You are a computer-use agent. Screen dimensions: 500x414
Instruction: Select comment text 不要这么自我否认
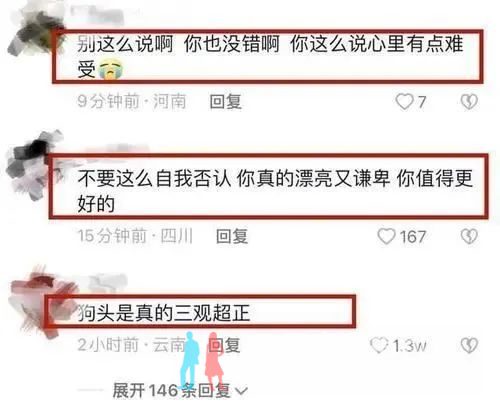coord(154,178)
